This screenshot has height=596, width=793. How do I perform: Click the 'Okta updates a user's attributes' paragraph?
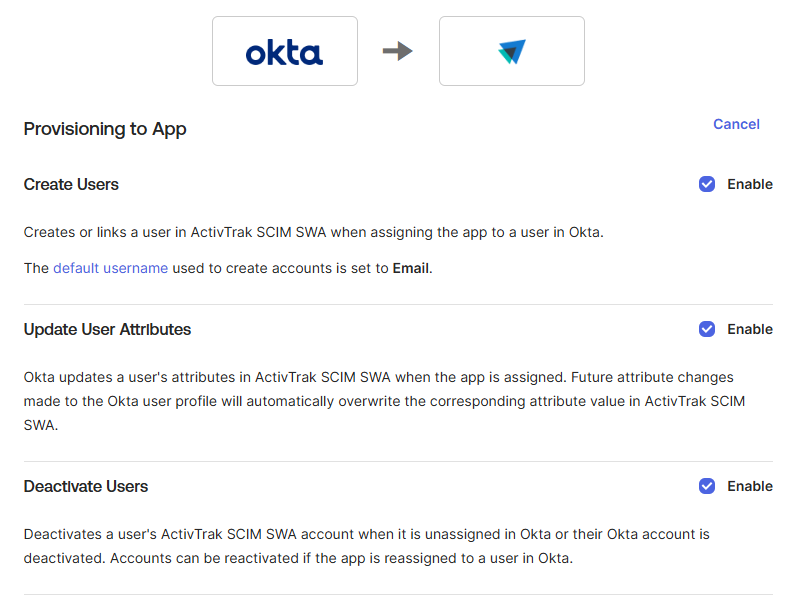click(384, 401)
